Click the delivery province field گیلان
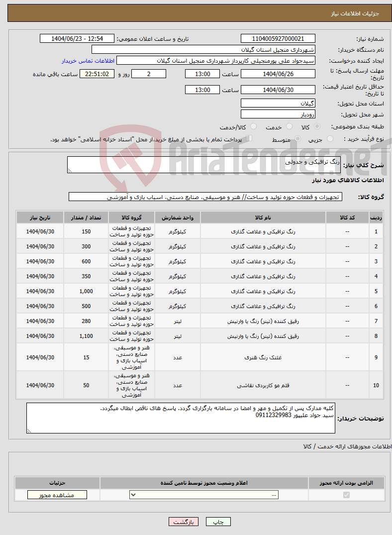 [x=278, y=104]
